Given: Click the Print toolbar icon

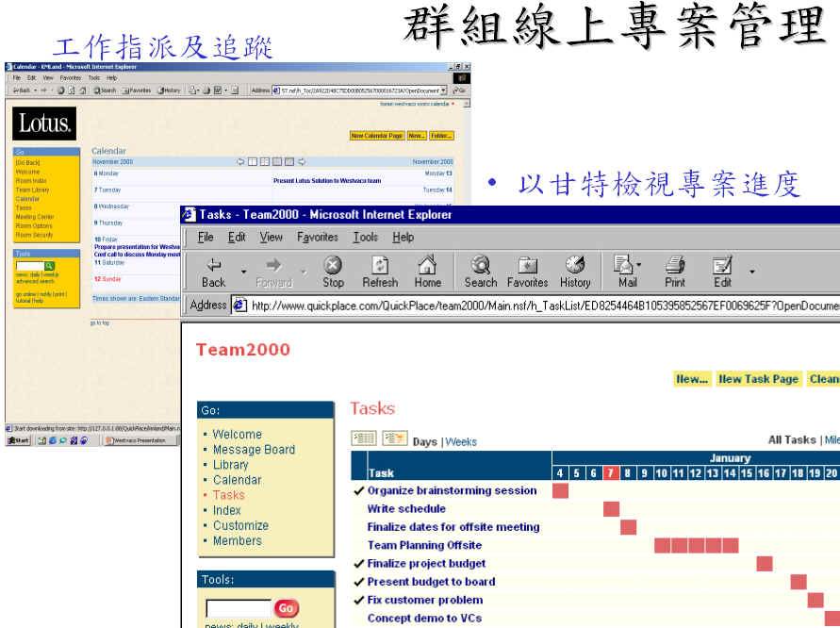Looking at the screenshot, I should click(675, 265).
